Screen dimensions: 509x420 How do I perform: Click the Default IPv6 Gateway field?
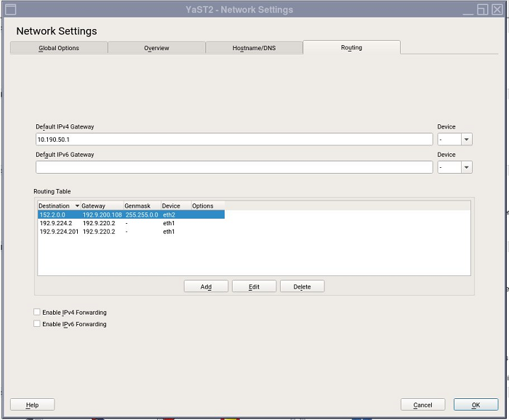pyautogui.click(x=234, y=167)
